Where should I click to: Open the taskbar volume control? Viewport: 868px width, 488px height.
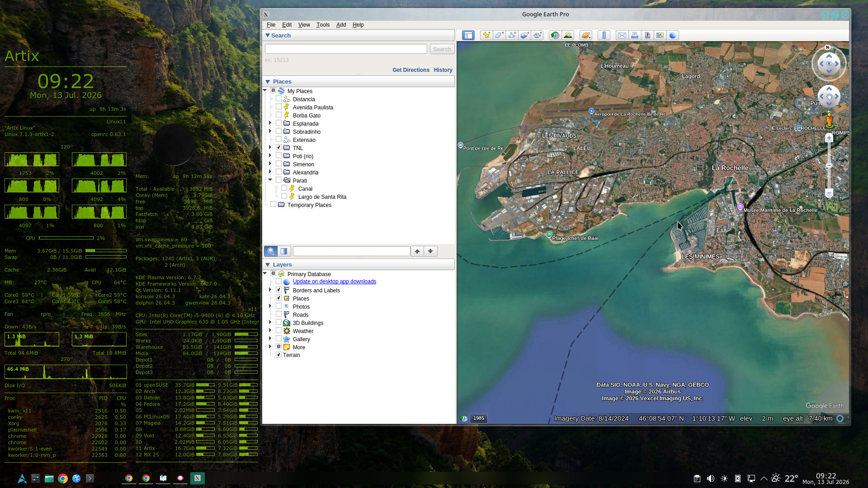point(711,479)
